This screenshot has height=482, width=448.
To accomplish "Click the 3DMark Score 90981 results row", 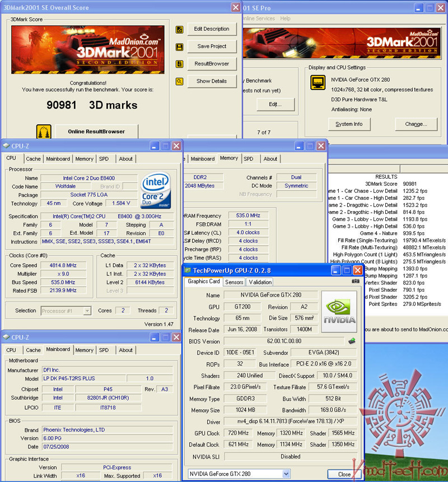I will coord(388,184).
